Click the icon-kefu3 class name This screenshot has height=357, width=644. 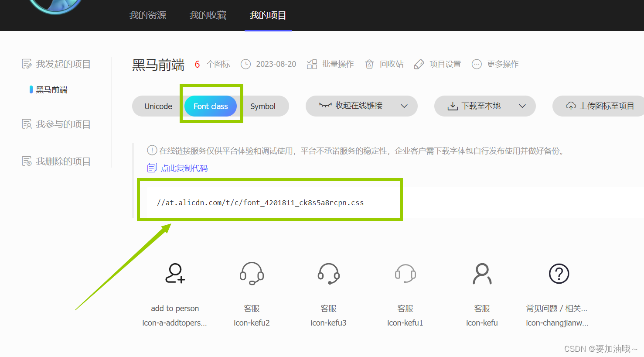tap(328, 323)
